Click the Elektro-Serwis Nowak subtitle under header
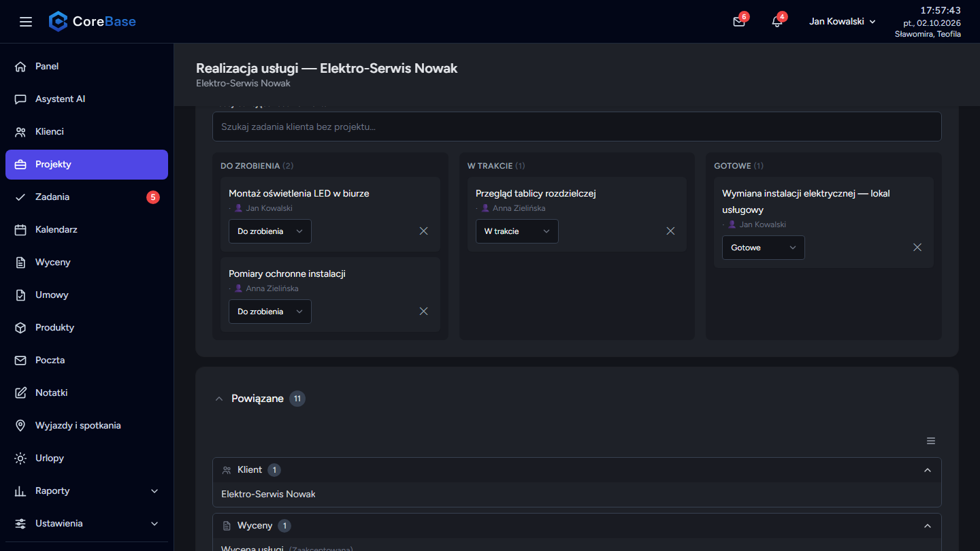The width and height of the screenshot is (980, 551). (243, 83)
